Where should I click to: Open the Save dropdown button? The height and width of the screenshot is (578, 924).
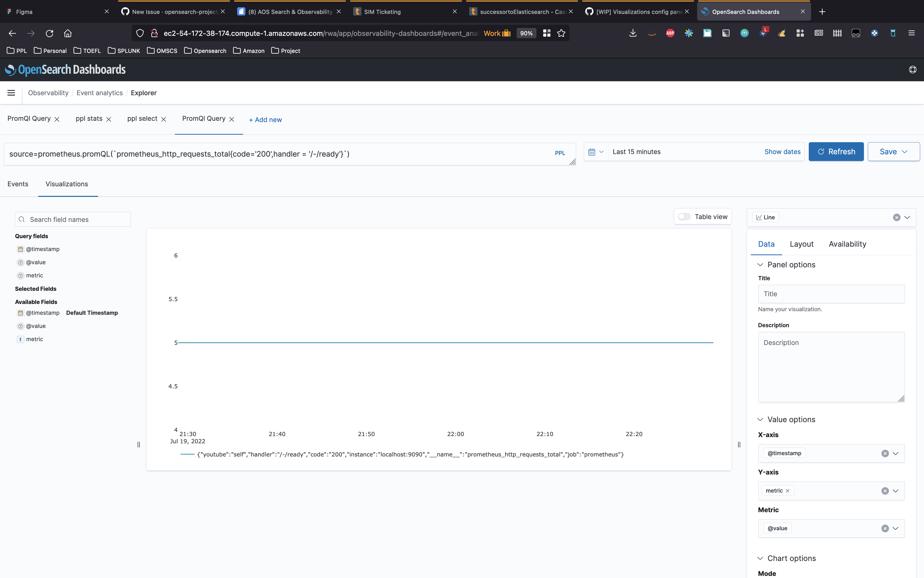point(894,152)
